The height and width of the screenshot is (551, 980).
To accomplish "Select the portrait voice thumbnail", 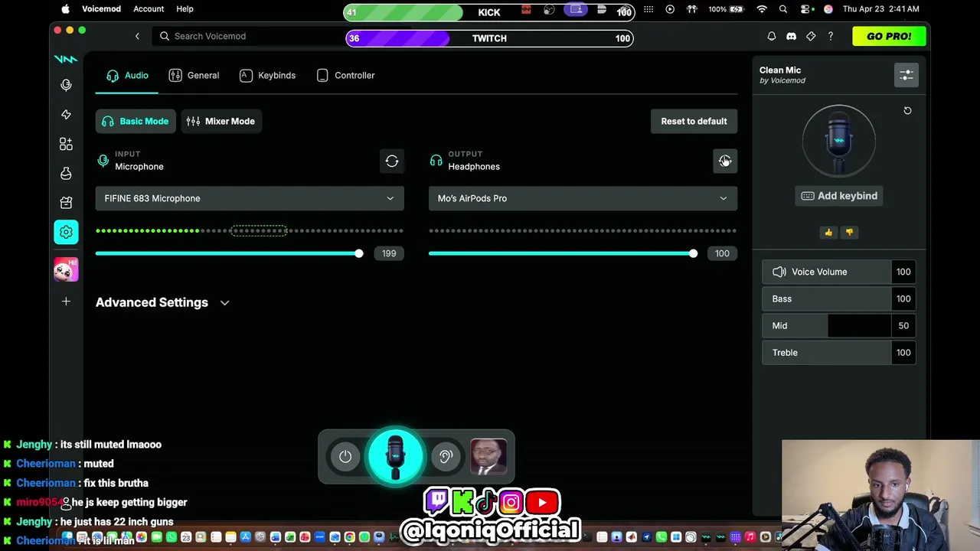I will 488,457.
